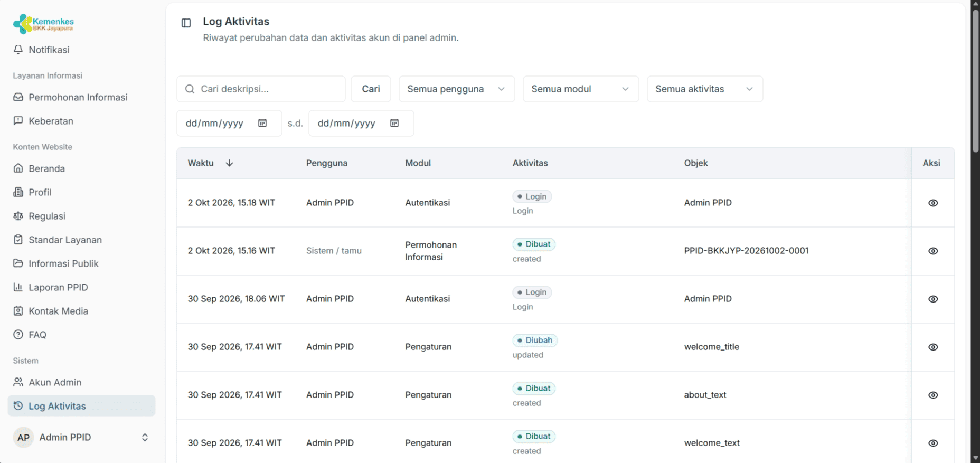Click the Akun Admin users icon

(18, 382)
